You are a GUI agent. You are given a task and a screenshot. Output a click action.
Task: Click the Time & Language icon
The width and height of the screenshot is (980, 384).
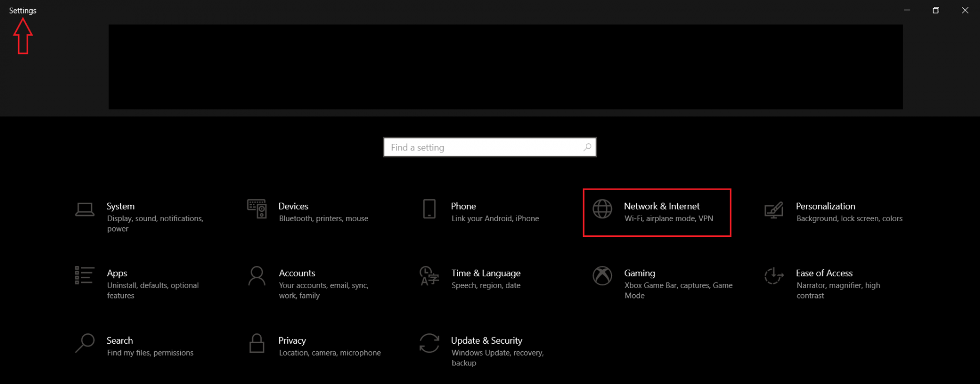point(429,276)
